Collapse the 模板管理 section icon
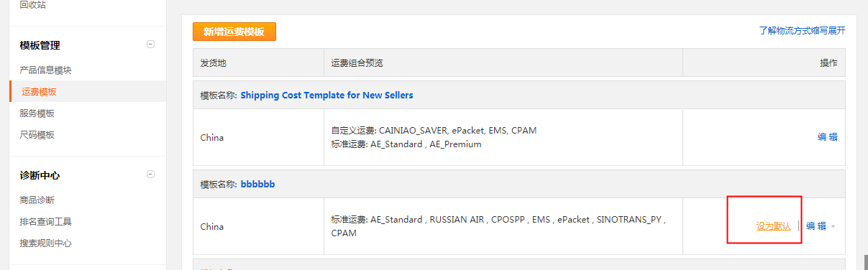Viewport: 868px width, 270px height. pos(150,44)
